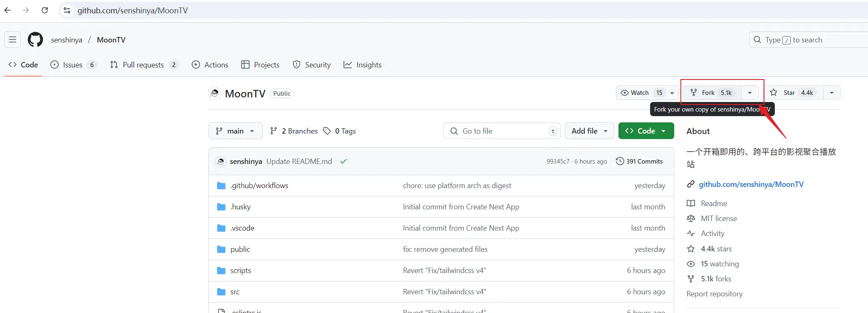This screenshot has width=868, height=313.
Task: Expand the Fork options dropdown arrow
Action: [750, 92]
